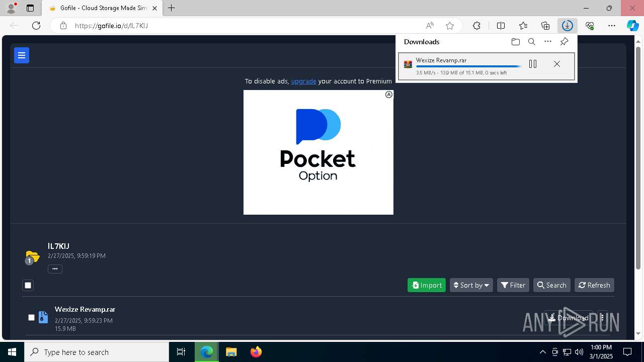Open Edge Settings and more menu
The height and width of the screenshot is (362, 644).
pos(612,26)
